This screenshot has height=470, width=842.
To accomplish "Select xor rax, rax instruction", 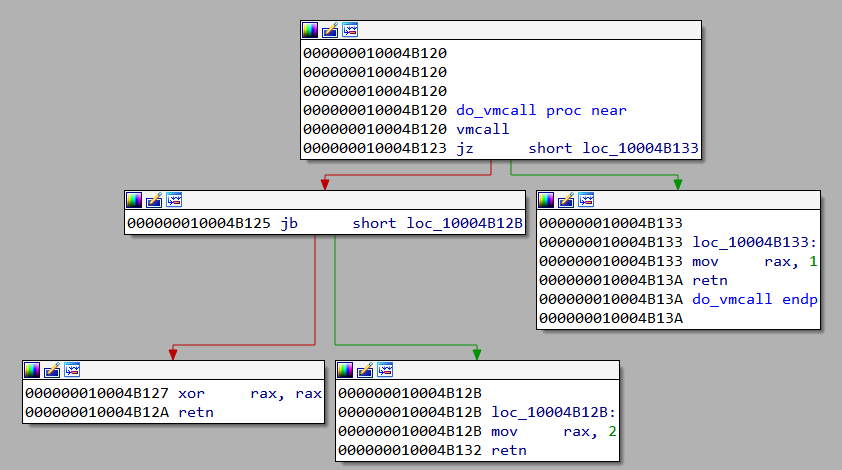I will coord(250,394).
